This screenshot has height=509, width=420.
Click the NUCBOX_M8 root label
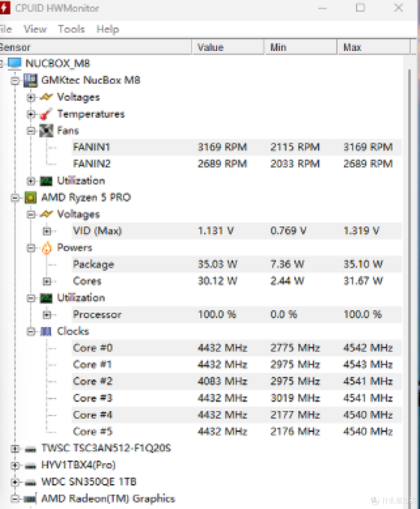[x=58, y=63]
